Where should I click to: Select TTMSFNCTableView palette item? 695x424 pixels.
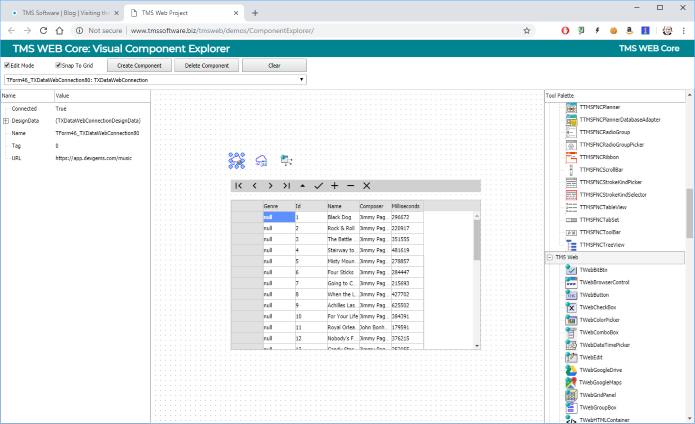point(603,207)
